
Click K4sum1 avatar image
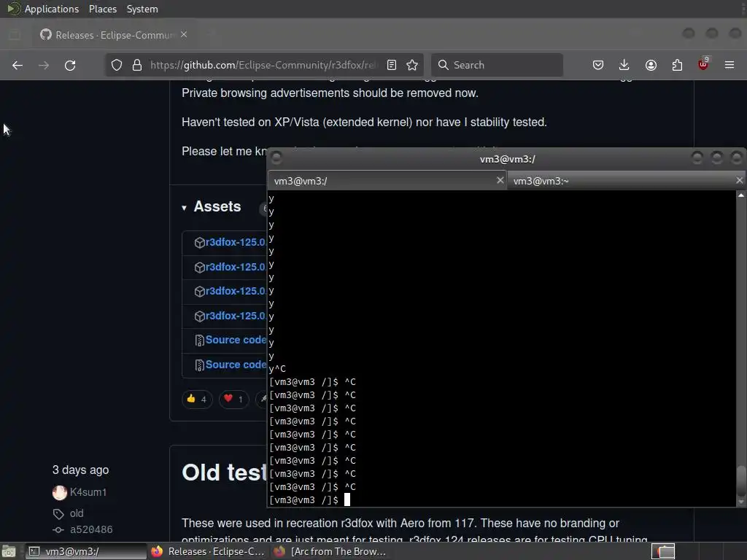[x=60, y=492]
